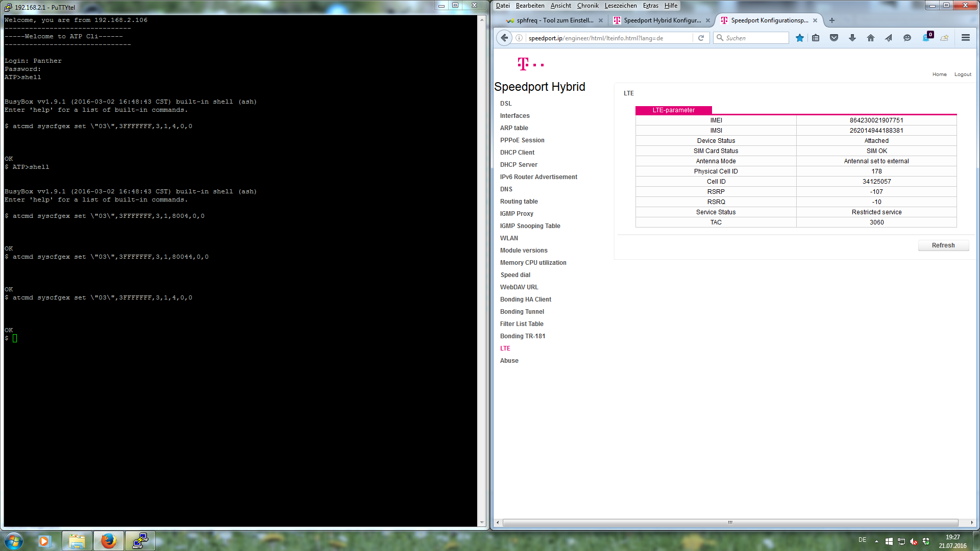Click the LTE-parameter table header tab

coord(673,110)
